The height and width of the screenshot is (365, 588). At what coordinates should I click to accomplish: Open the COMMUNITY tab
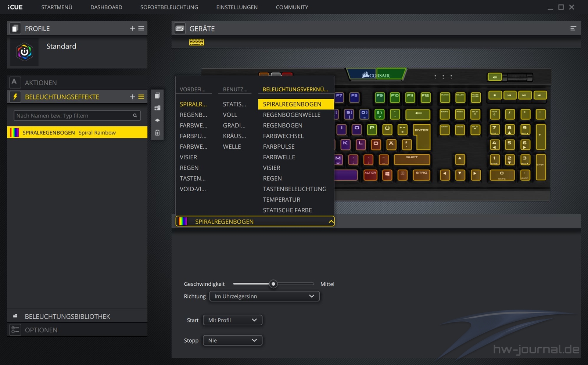[292, 7]
